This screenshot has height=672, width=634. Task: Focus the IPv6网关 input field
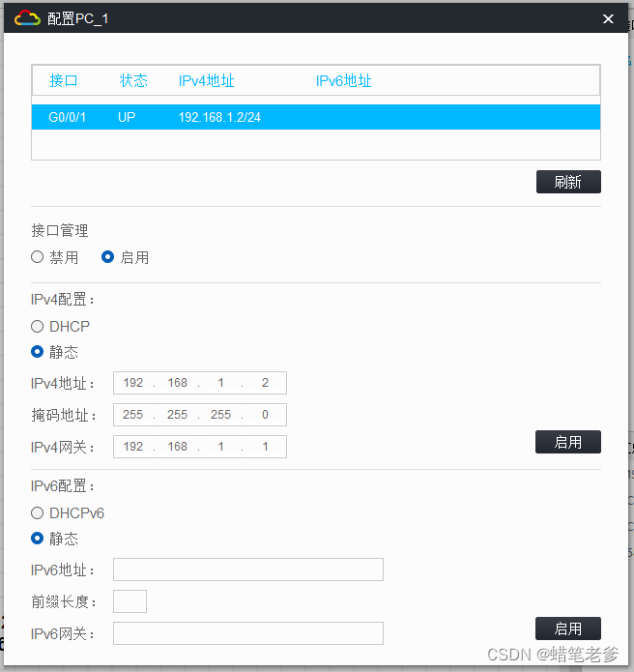pos(248,633)
